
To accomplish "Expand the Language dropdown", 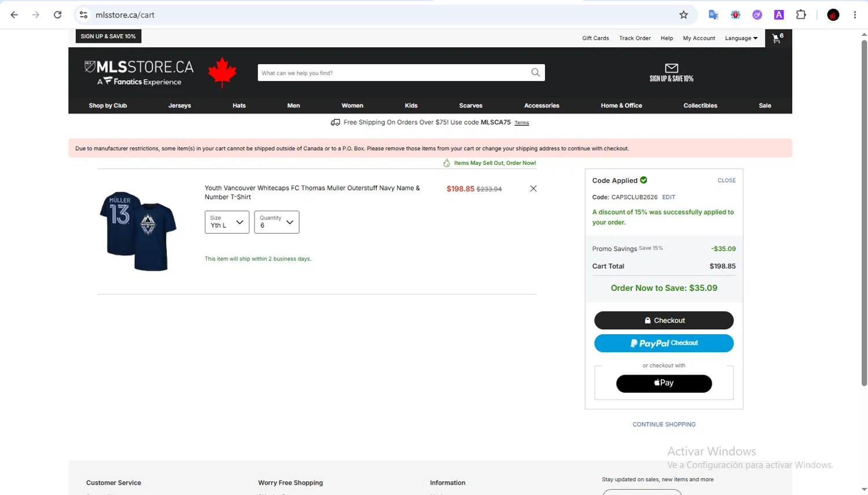I will tap(741, 38).
